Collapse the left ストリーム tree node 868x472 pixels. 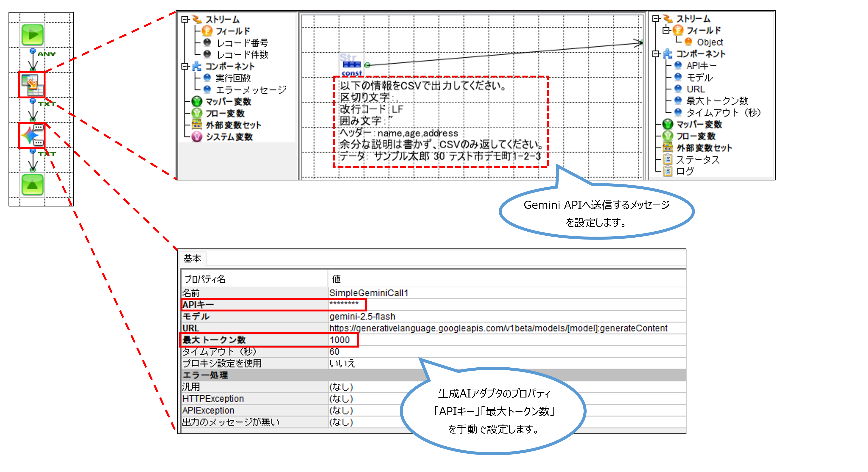pos(185,19)
